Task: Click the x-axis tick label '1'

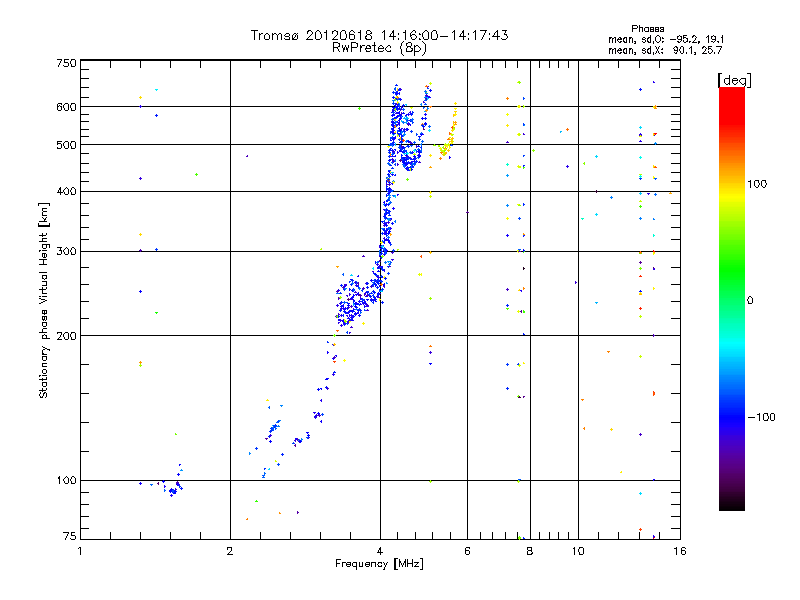Action: pyautogui.click(x=80, y=551)
